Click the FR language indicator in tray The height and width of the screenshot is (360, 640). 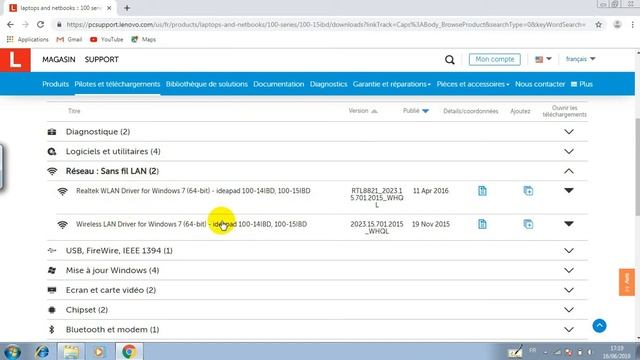tap(533, 350)
